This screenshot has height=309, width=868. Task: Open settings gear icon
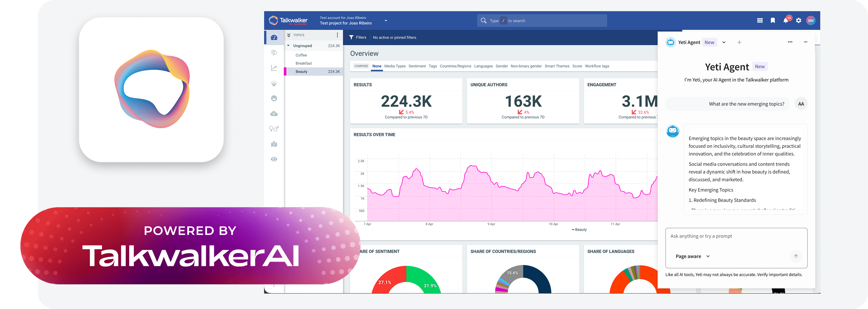798,21
